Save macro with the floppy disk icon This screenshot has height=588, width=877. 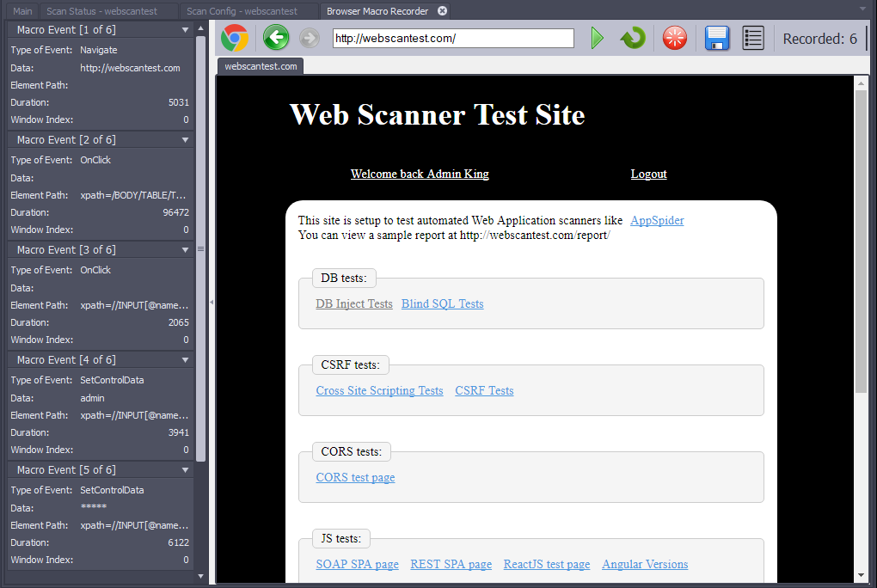click(716, 38)
